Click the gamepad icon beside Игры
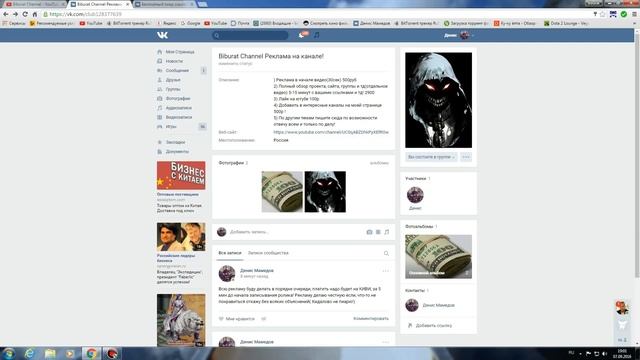The width and height of the screenshot is (640, 360). coord(160,127)
